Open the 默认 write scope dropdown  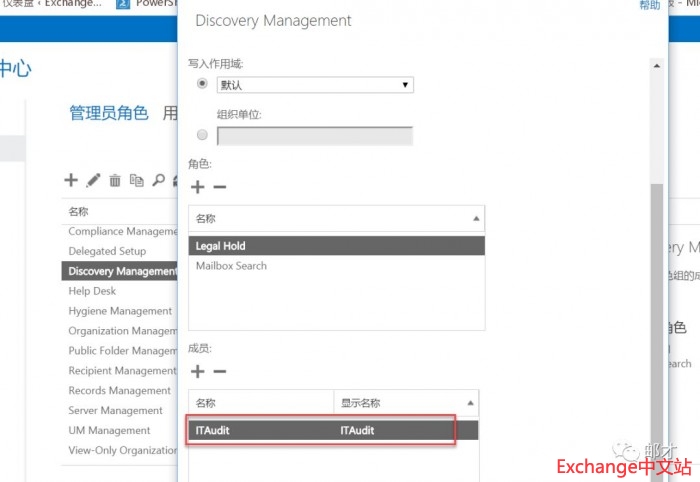[315, 85]
